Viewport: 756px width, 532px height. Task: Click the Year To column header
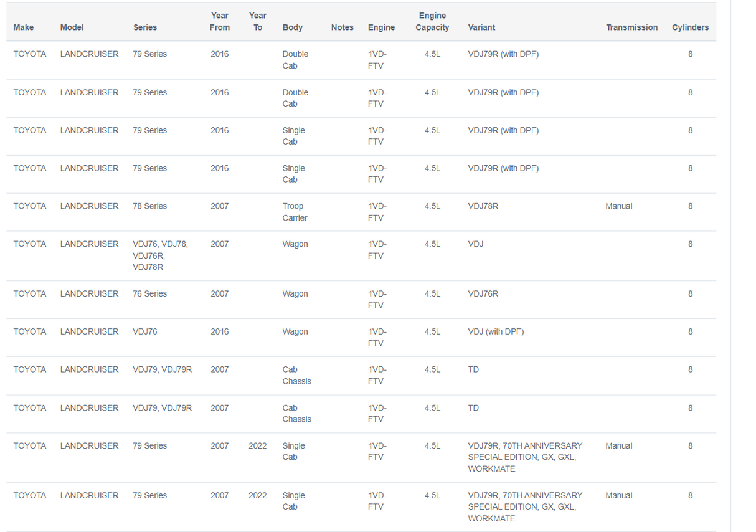click(258, 22)
